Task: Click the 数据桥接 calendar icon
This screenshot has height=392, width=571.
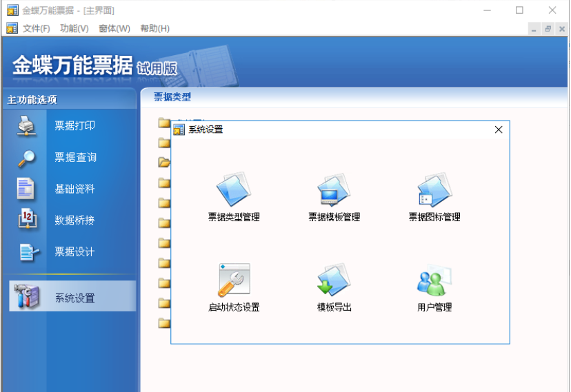Action: tap(27, 220)
